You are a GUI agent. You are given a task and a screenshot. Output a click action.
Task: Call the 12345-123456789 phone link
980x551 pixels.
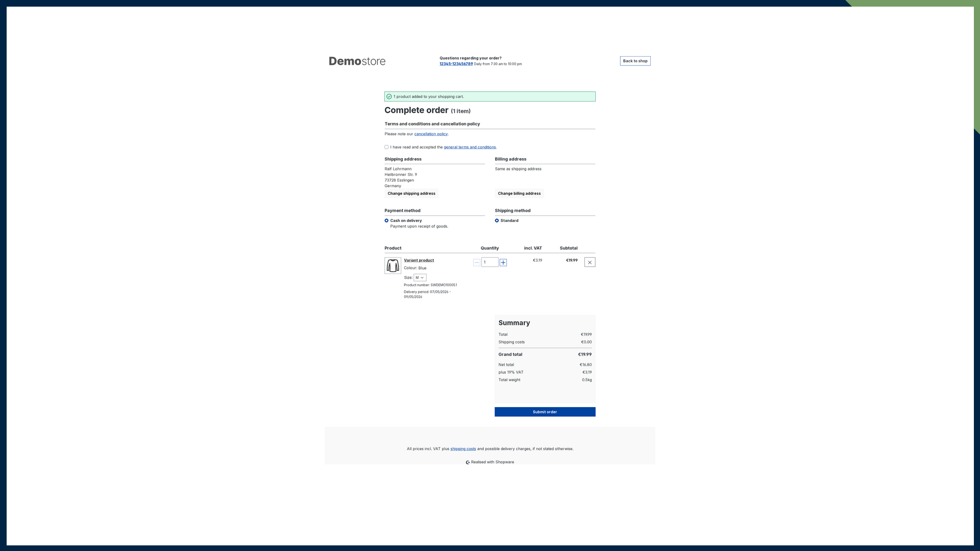(456, 64)
